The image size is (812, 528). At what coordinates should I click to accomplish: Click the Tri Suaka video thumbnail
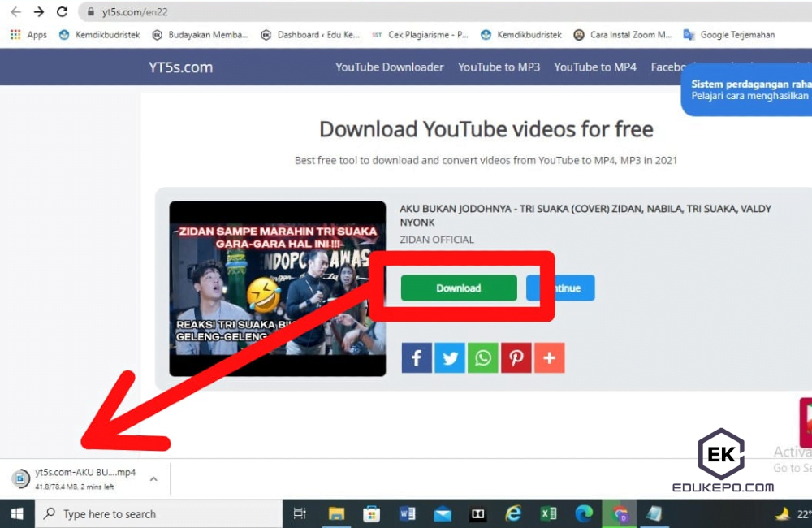tap(277, 288)
